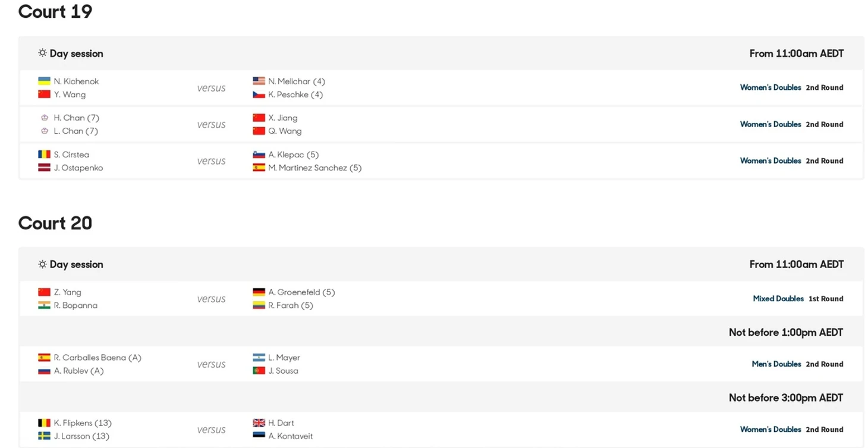Select player S. Cirstea name

71,155
